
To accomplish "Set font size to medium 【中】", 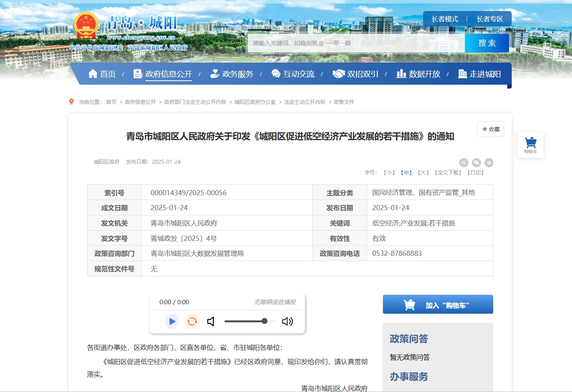I will [x=406, y=172].
